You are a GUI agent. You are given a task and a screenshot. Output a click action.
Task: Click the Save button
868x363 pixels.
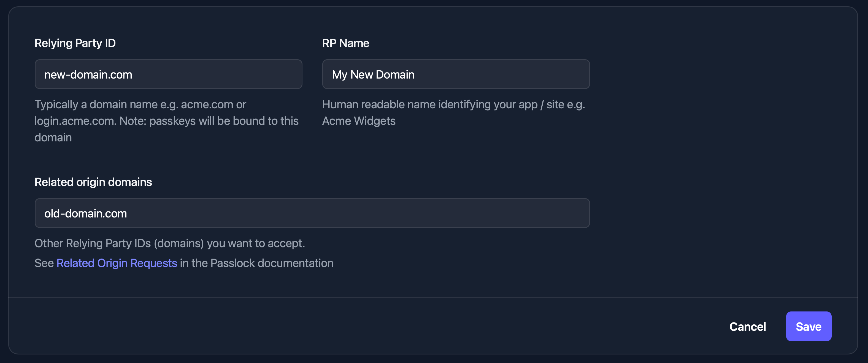[x=809, y=326]
